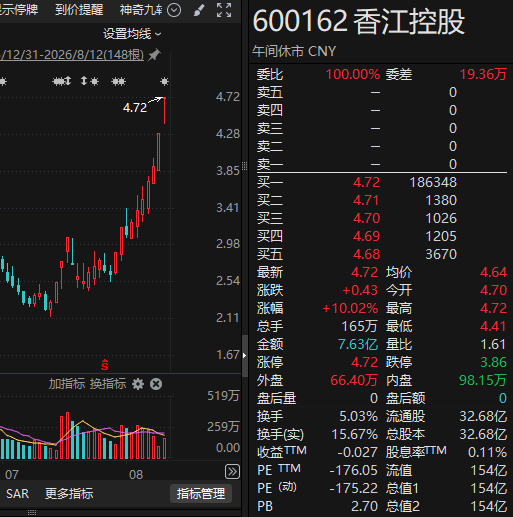The image size is (513, 517).
Task: Click the 委比 value 100.00%
Action: [x=353, y=74]
